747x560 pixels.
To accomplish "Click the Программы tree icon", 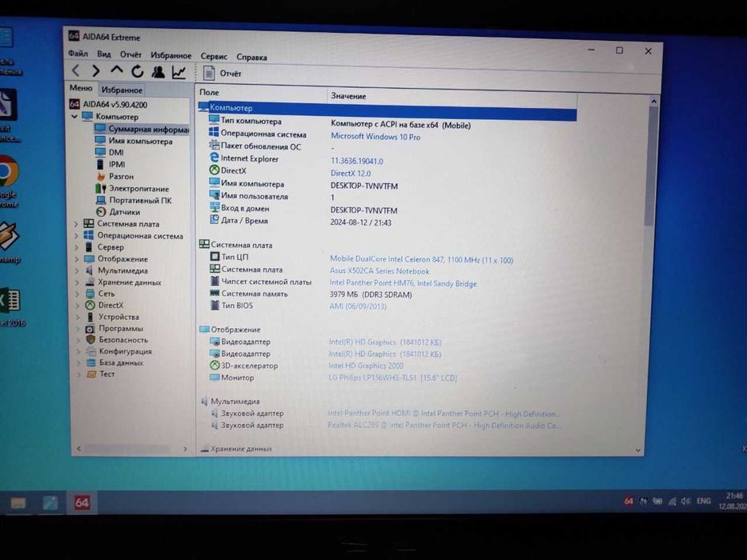I will (90, 329).
